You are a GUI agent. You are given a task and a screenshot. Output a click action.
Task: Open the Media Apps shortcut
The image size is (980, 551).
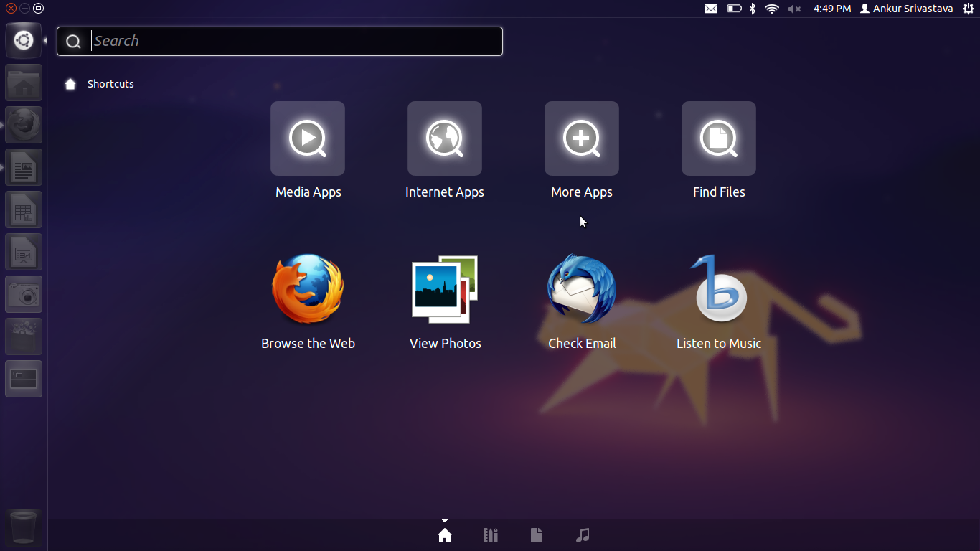[x=308, y=138]
